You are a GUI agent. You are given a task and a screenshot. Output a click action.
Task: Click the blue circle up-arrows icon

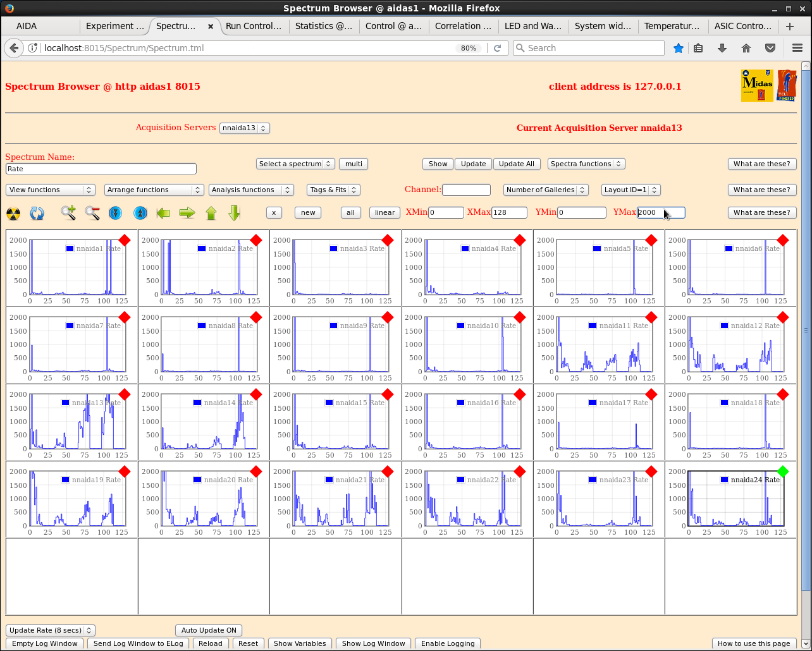[140, 213]
